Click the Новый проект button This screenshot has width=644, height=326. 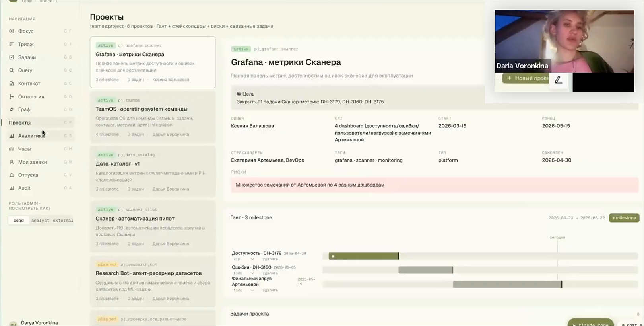click(526, 78)
